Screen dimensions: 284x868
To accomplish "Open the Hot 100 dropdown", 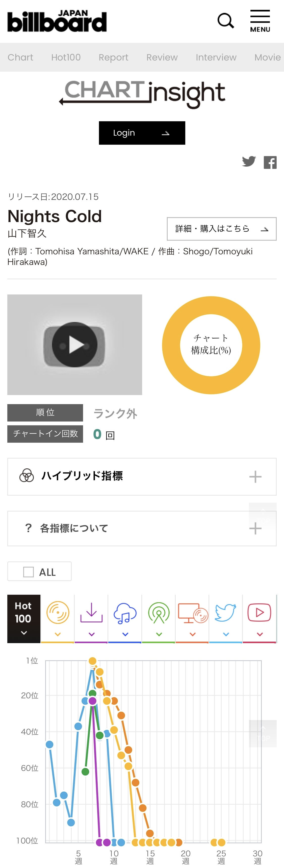I will [x=24, y=619].
